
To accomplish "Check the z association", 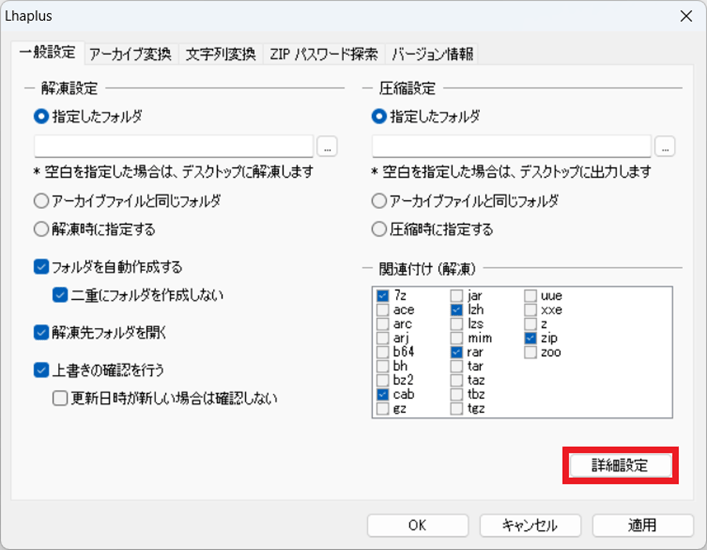I will click(531, 324).
